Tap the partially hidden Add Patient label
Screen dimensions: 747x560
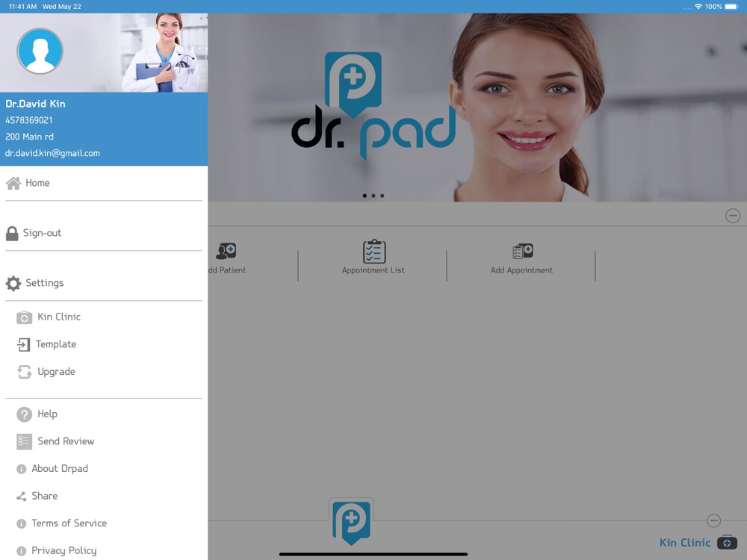point(227,270)
